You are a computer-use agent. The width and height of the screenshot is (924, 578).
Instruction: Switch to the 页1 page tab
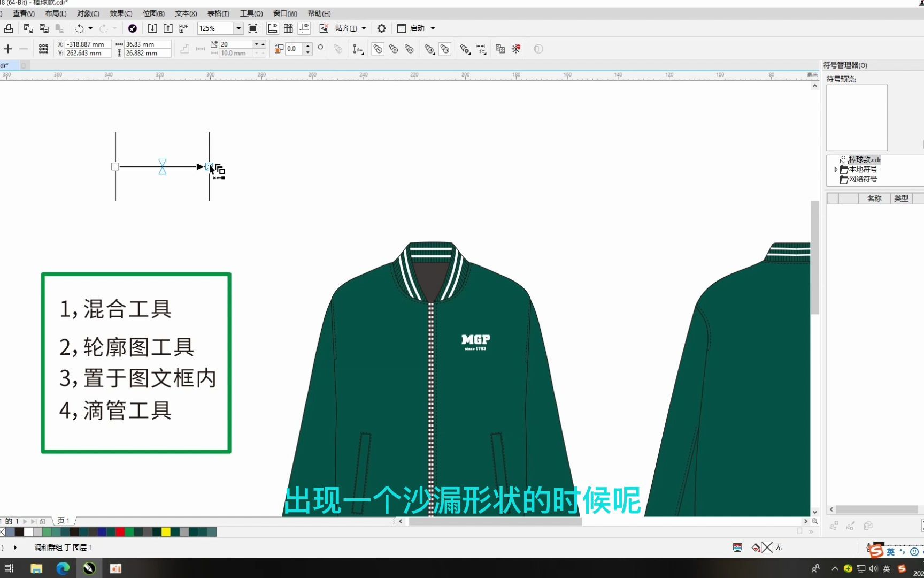pyautogui.click(x=63, y=520)
